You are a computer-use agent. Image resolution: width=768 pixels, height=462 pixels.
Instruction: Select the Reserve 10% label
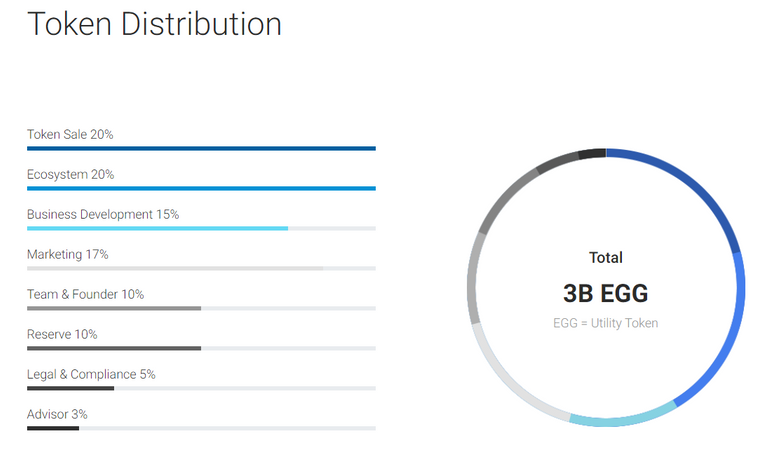(x=62, y=334)
